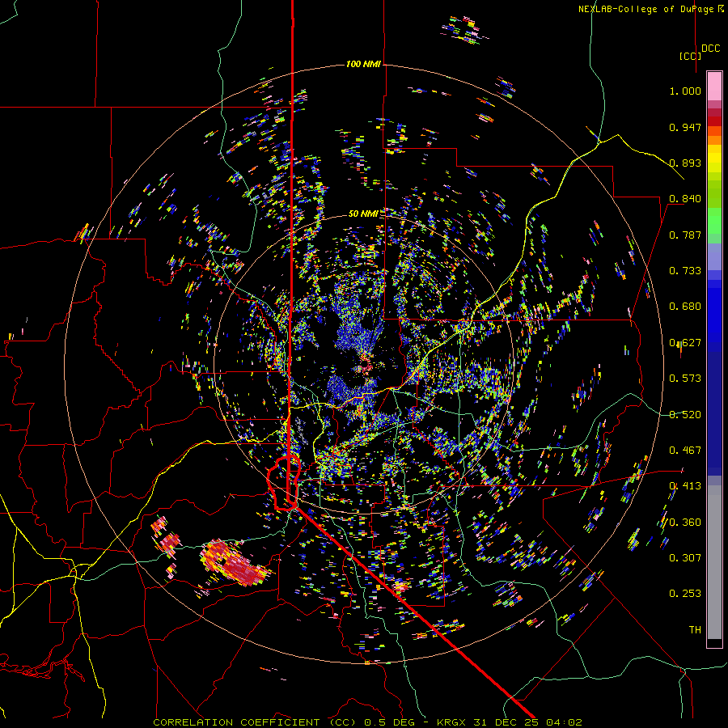This screenshot has width=728, height=728.
Task: Click the 0.307 scale value
Action: 685,557
